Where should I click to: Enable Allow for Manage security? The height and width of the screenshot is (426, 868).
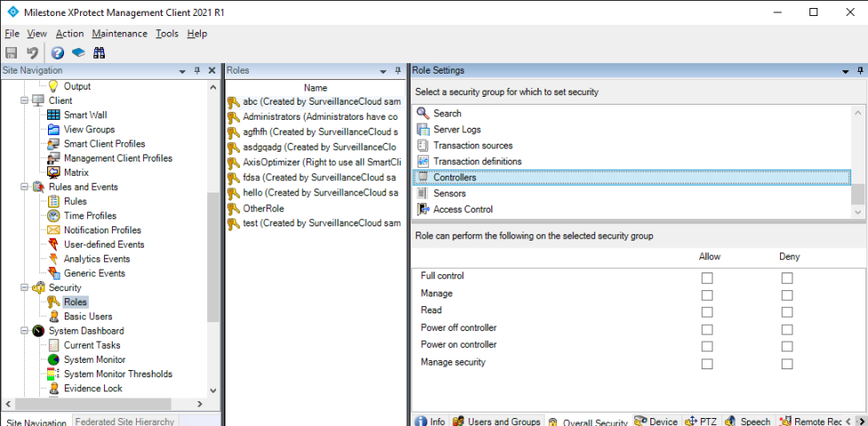[707, 364]
